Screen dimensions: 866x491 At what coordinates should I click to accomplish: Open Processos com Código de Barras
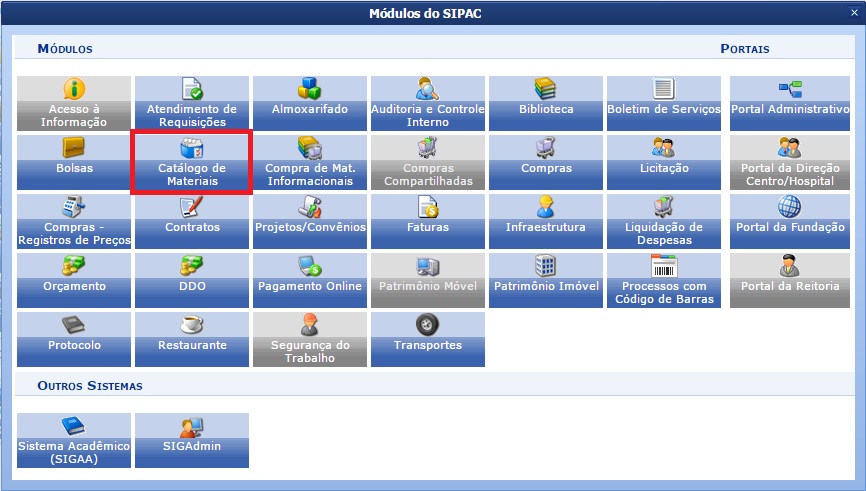tap(664, 280)
